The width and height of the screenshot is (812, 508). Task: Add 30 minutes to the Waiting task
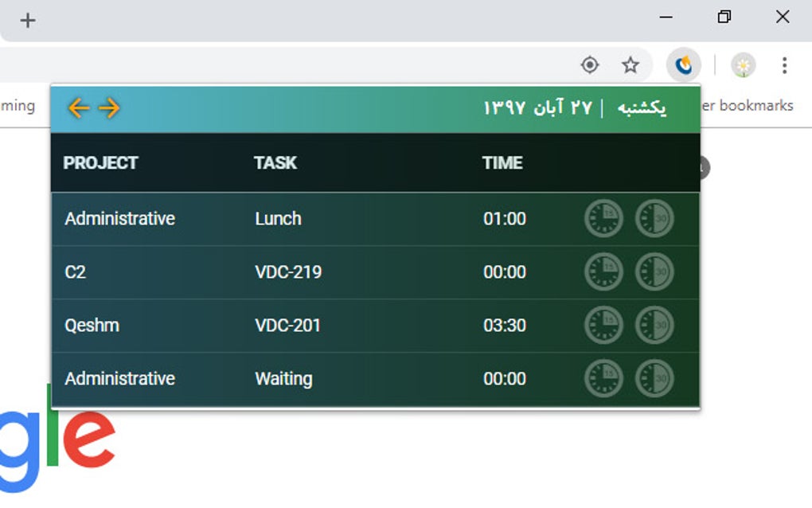coord(654,378)
